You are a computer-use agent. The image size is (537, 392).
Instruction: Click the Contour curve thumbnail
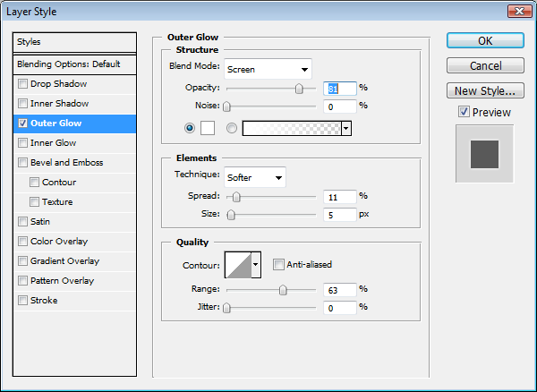tap(238, 265)
